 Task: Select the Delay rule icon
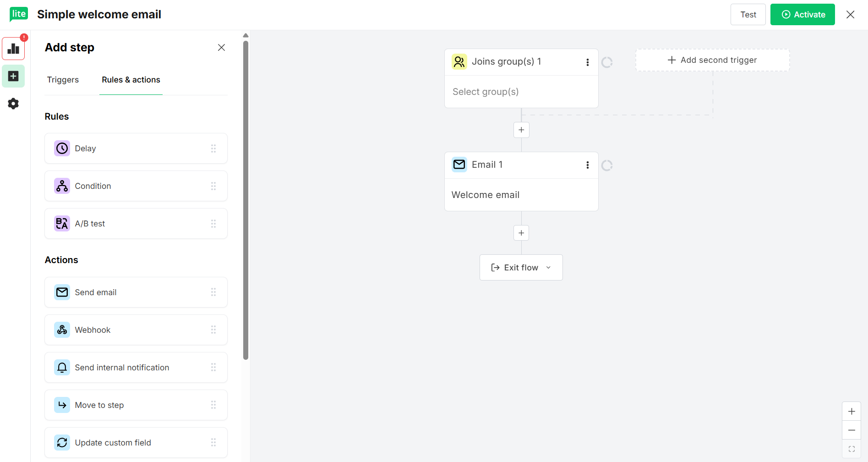(62, 148)
